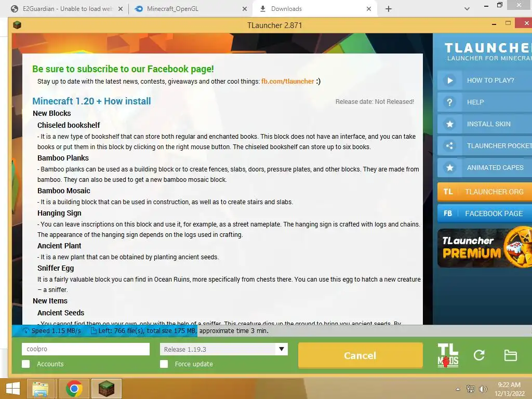Open FACEBOOK PAGE button
Screen dimensions: 532x399
point(485,214)
